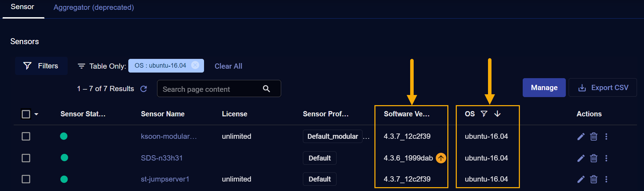Screen dimensions: 644x191
Task: Delete the st-jumpserver1 sensor using trash icon
Action: [594, 179]
